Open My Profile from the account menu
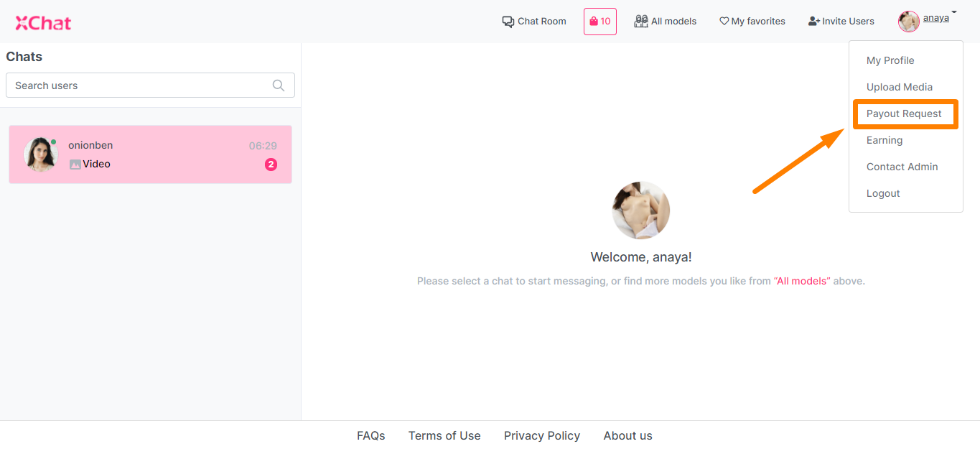980x449 pixels. pos(890,60)
